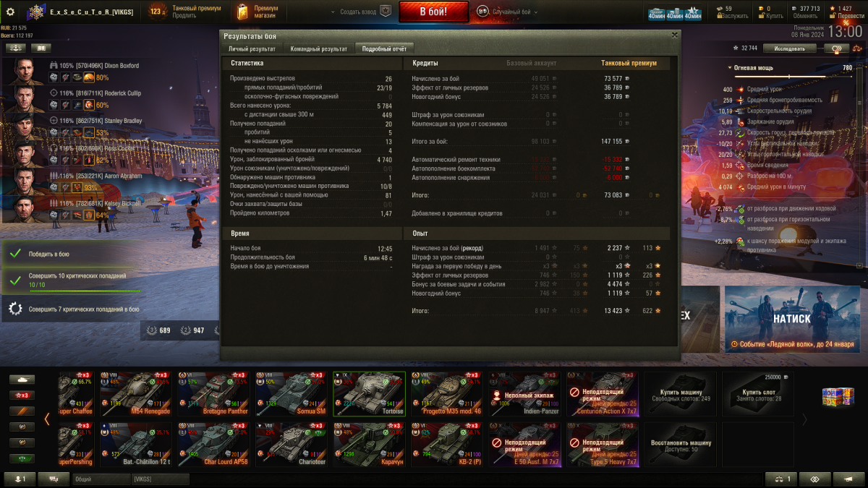Open the [VIKGS] clan chat tab

[160, 479]
